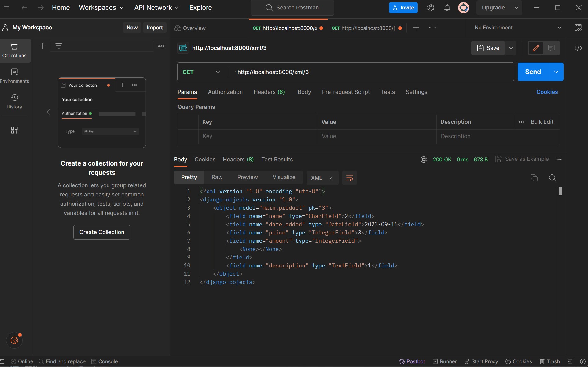Image resolution: width=588 pixels, height=367 pixels.
Task: Switch to comment mode icon
Action: pos(551,48)
